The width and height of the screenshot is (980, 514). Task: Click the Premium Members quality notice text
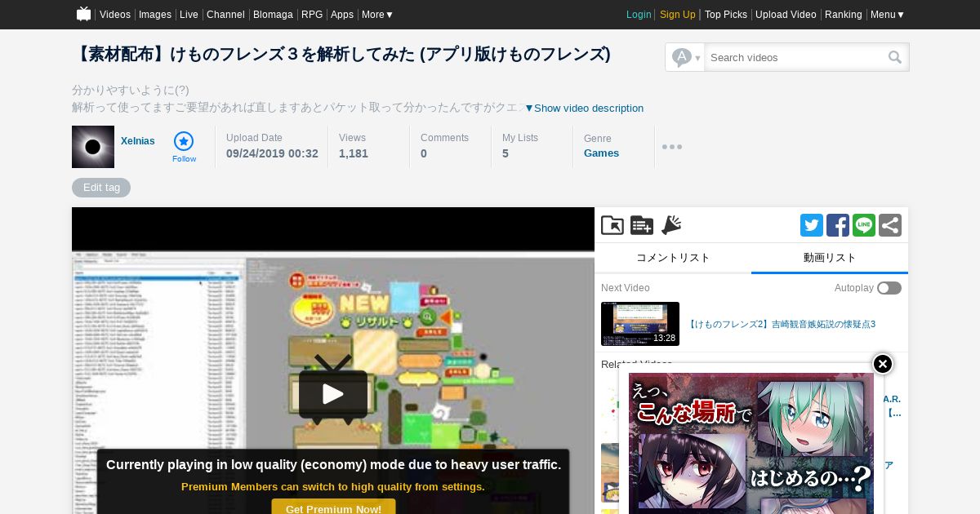point(333,487)
